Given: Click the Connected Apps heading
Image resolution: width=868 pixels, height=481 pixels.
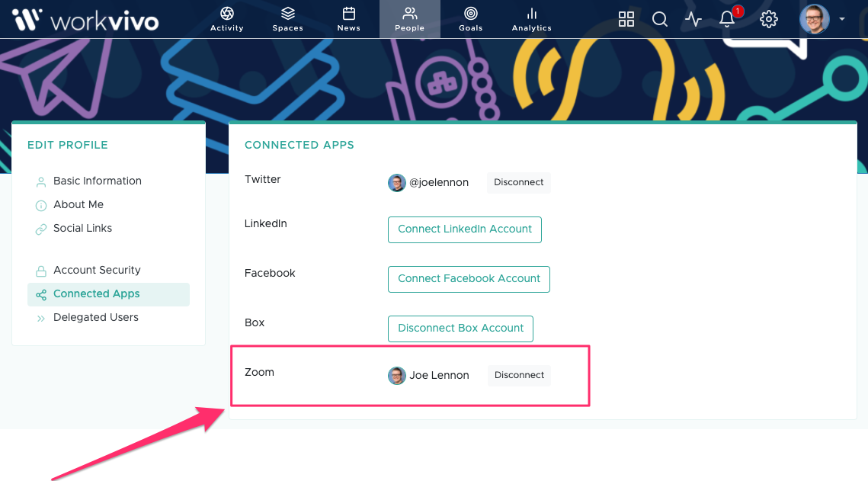Looking at the screenshot, I should click(299, 145).
